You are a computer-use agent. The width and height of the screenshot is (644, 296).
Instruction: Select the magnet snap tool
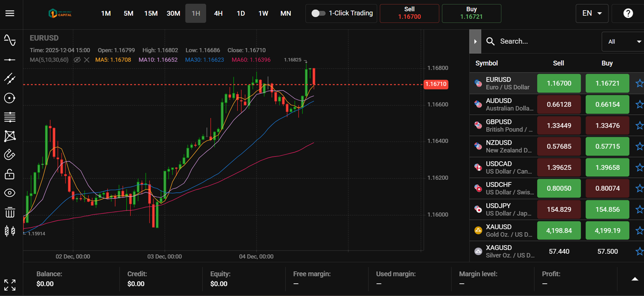click(x=10, y=154)
